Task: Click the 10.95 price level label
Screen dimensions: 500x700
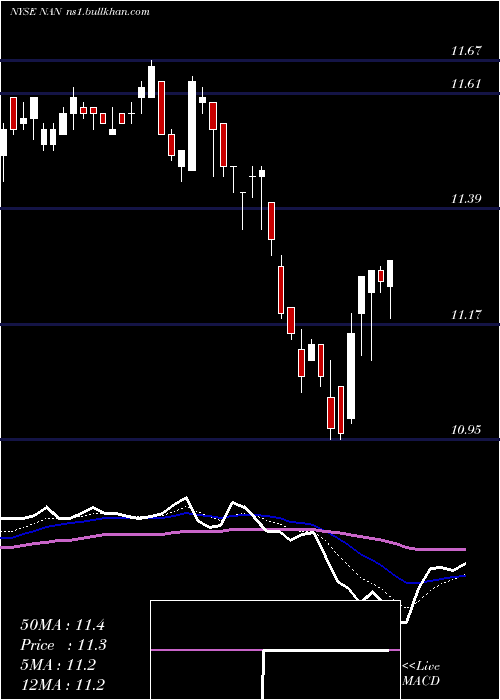Action: pyautogui.click(x=466, y=430)
